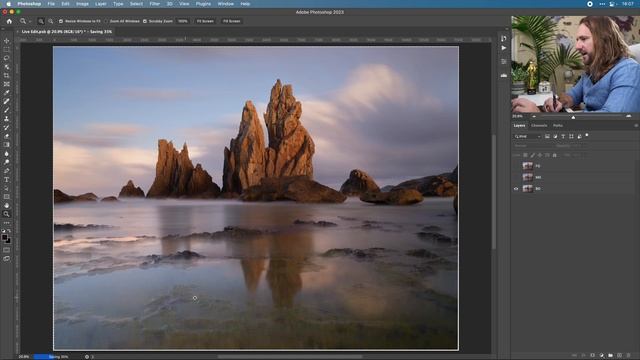Image resolution: width=640 pixels, height=360 pixels.
Task: Select the Hand tool
Action: (x=7, y=205)
